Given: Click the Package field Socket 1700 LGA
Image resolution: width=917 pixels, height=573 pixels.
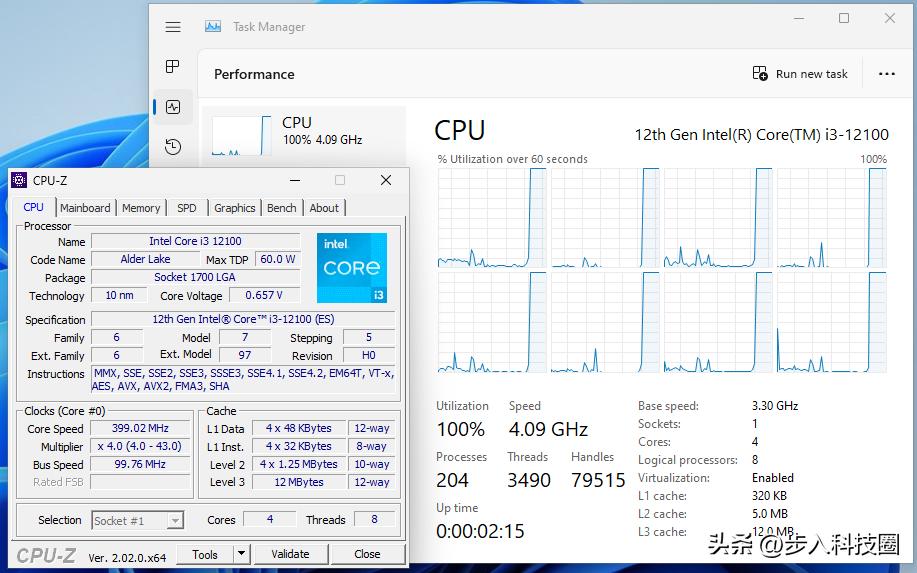Looking at the screenshot, I should coord(195,277).
